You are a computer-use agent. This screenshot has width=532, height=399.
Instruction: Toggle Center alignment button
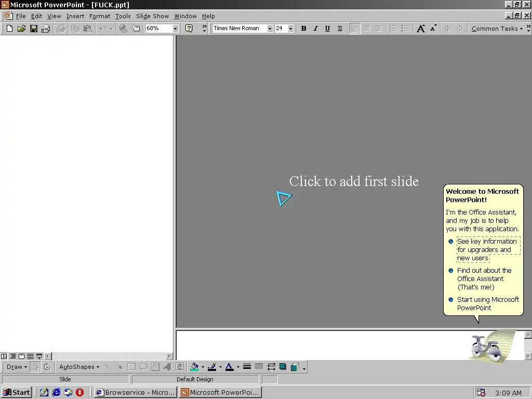click(x=366, y=29)
